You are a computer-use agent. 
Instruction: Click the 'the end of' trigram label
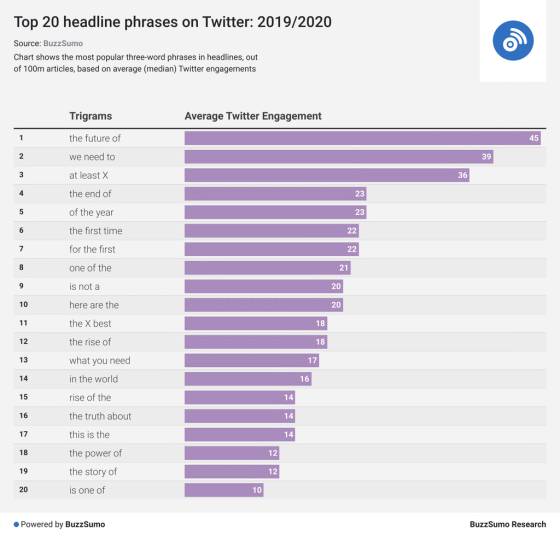point(90,194)
